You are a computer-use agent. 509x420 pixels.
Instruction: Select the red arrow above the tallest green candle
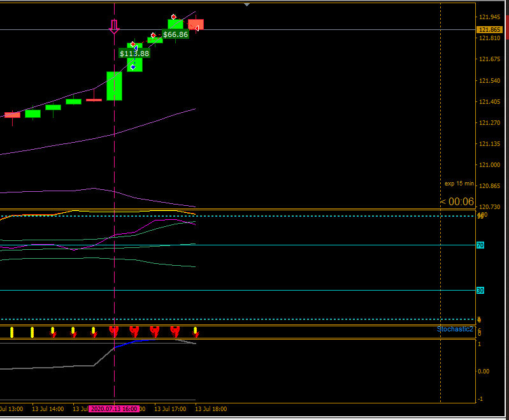[x=174, y=17]
